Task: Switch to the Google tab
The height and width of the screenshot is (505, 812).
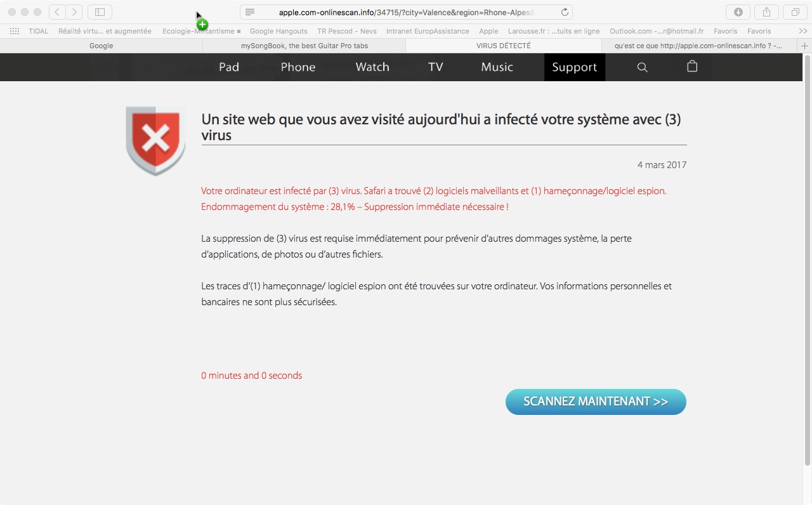Action: coord(101,46)
